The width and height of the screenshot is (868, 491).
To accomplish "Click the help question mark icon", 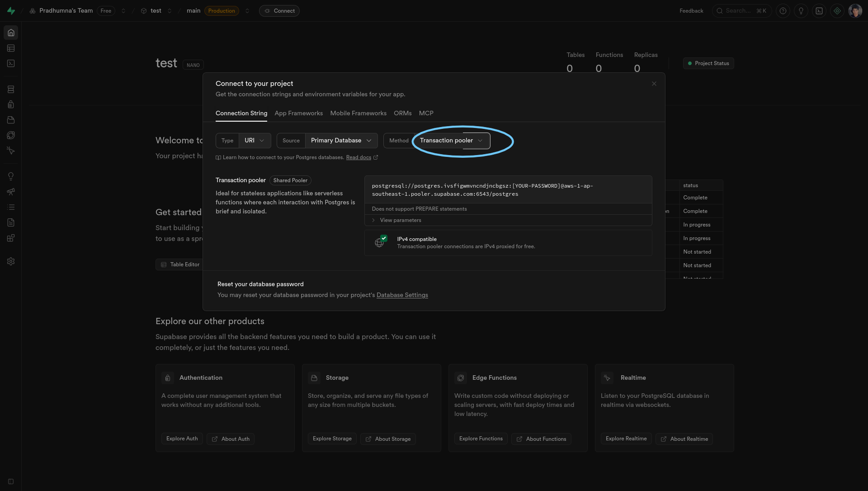I will pos(783,11).
